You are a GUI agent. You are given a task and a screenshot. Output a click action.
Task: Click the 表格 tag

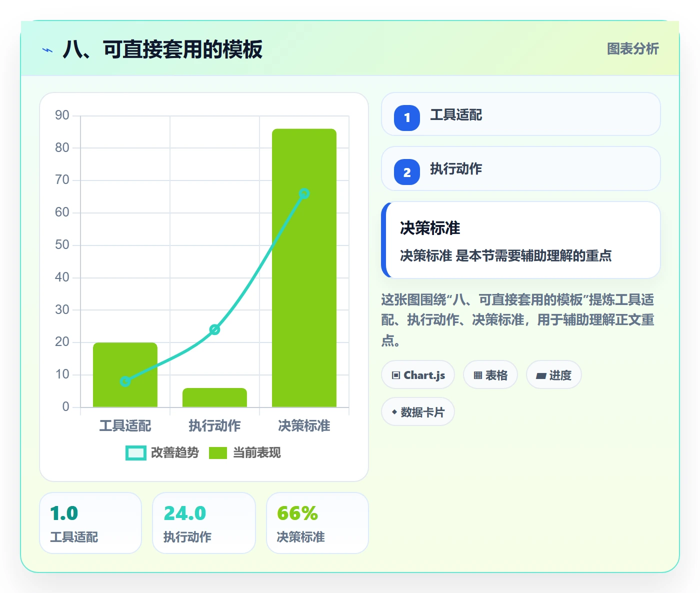pos(490,374)
